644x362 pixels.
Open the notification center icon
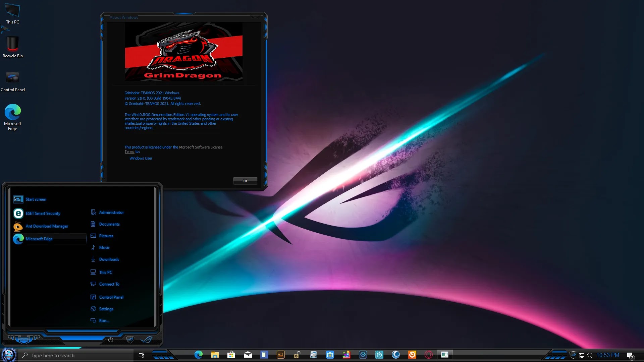coord(630,355)
